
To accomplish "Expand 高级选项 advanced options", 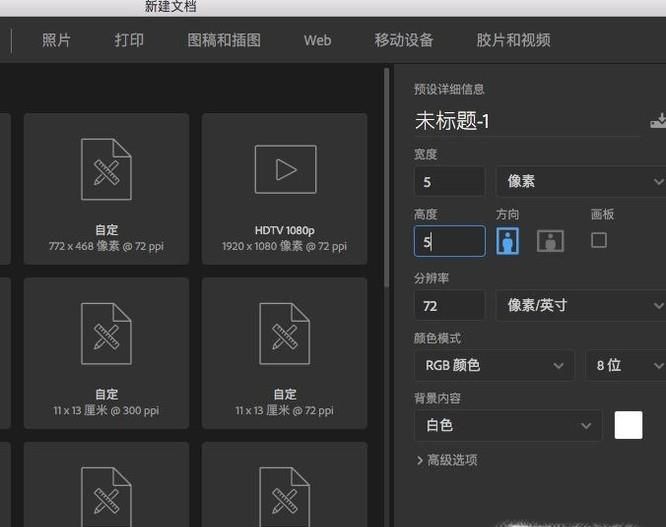I will pos(446,460).
